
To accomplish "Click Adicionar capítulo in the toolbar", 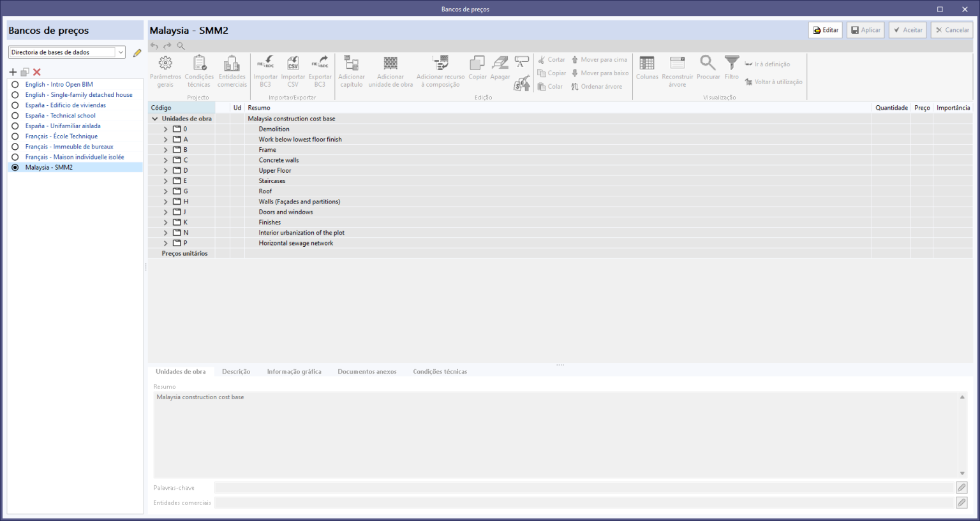I will click(352, 71).
